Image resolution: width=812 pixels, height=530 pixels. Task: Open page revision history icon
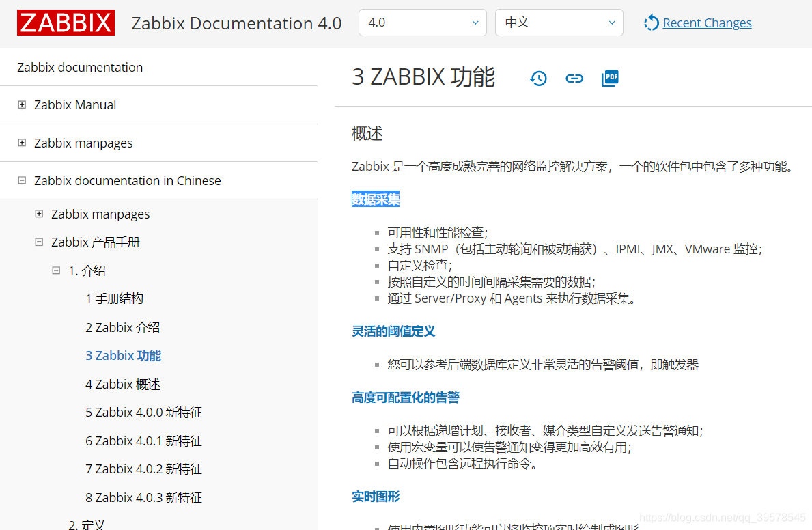point(539,79)
